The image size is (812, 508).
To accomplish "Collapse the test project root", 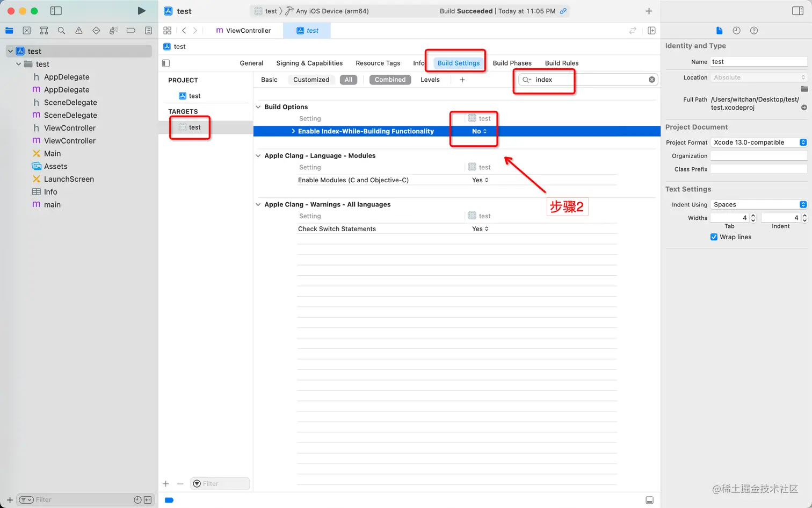I will coord(10,51).
